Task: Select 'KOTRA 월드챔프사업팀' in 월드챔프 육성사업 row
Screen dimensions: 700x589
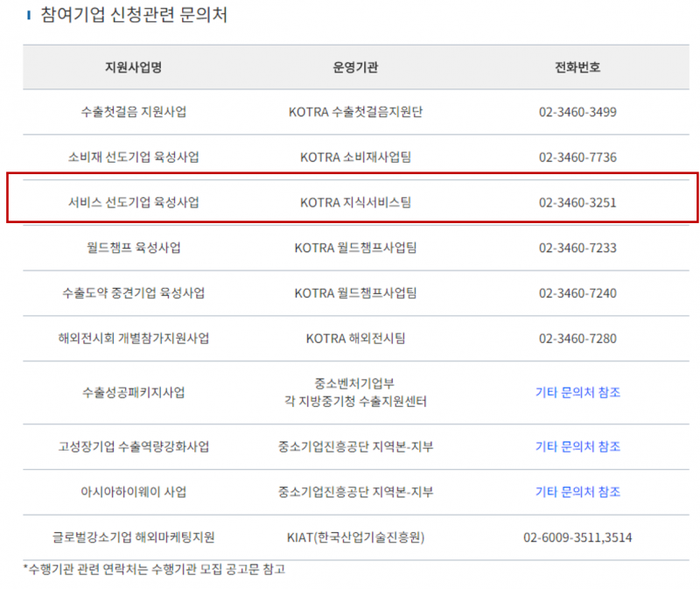Action: [x=355, y=248]
